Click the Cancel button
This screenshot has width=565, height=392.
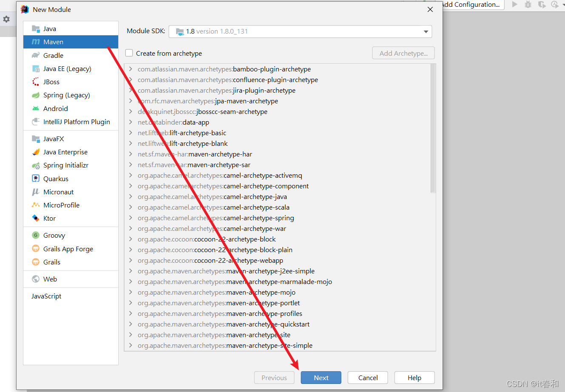point(368,378)
